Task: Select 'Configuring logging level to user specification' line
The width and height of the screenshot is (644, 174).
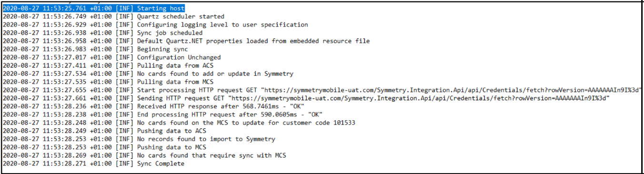Action: pos(155,25)
